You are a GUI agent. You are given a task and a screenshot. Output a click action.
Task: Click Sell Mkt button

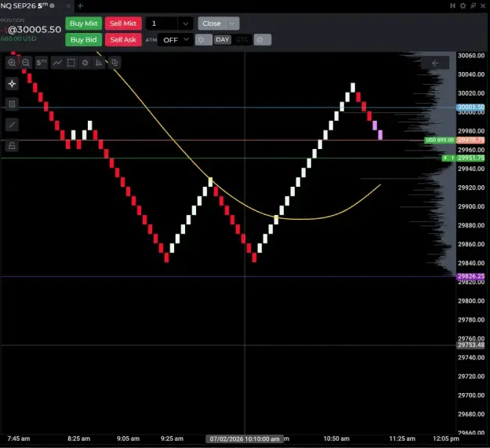[123, 24]
